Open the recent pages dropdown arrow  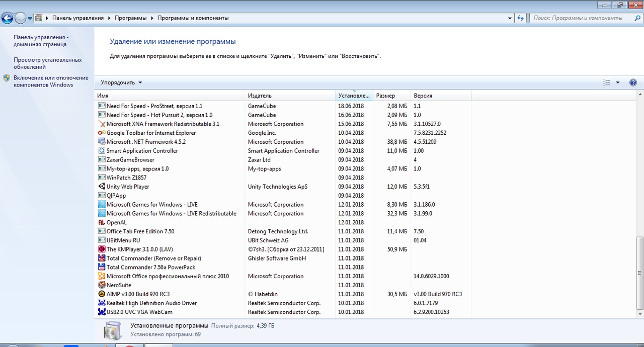click(30, 18)
